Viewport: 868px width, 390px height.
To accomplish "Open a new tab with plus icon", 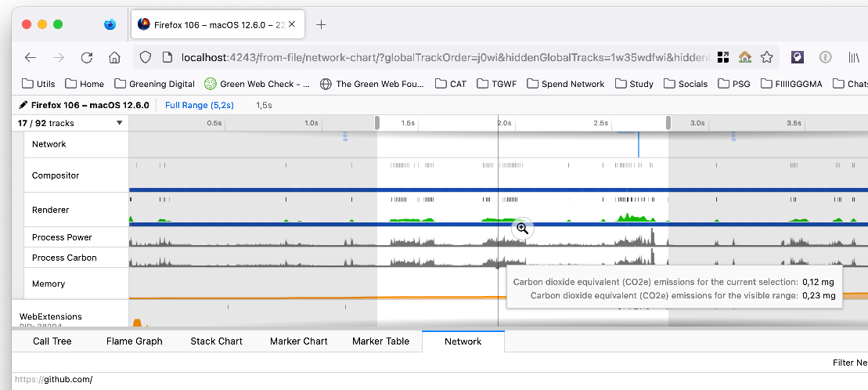I will (x=321, y=24).
